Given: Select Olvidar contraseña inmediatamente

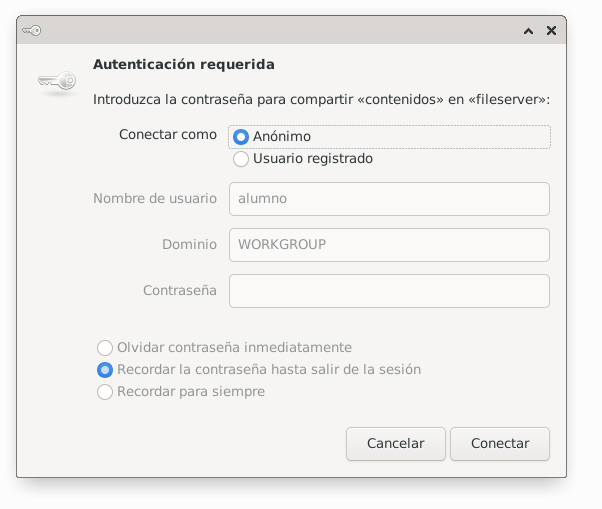Looking at the screenshot, I should point(105,347).
